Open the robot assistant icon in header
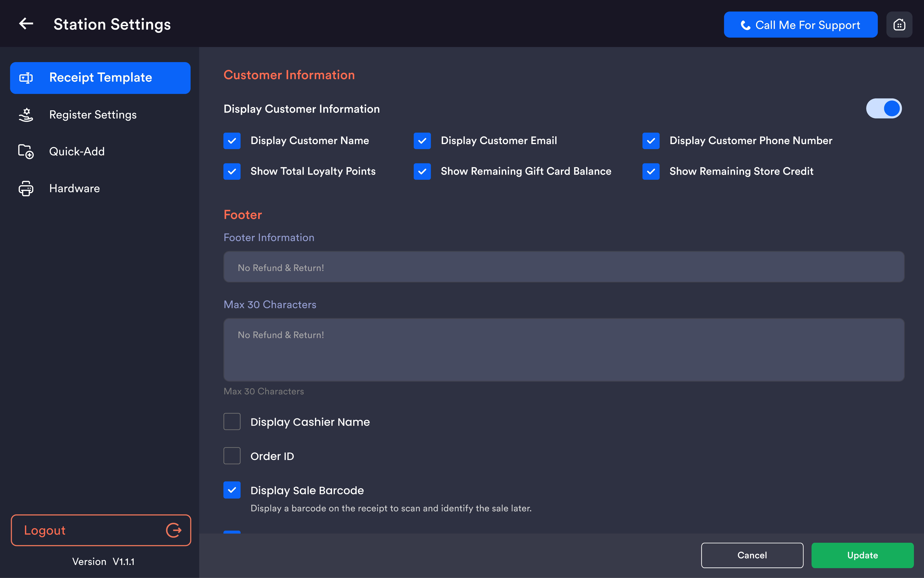 899,24
